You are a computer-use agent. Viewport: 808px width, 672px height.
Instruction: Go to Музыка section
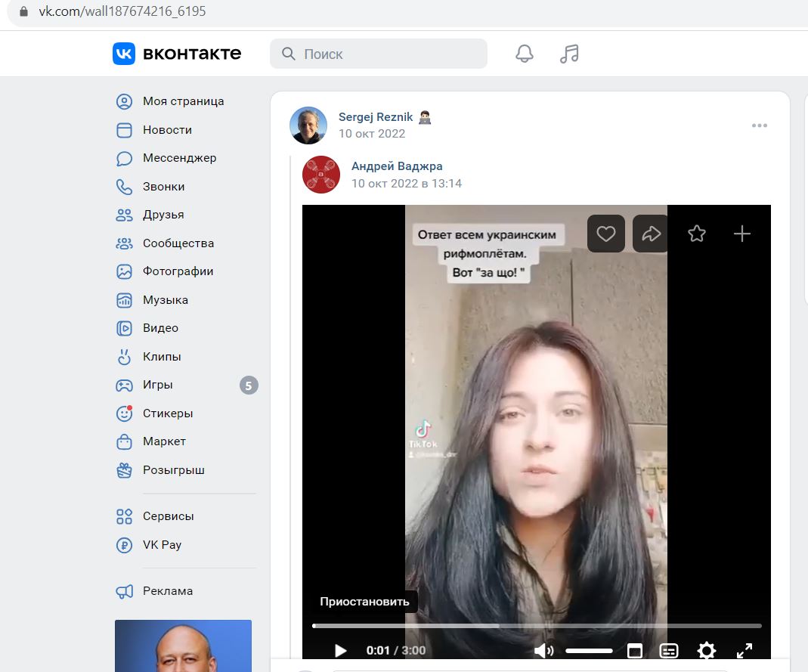(x=166, y=300)
